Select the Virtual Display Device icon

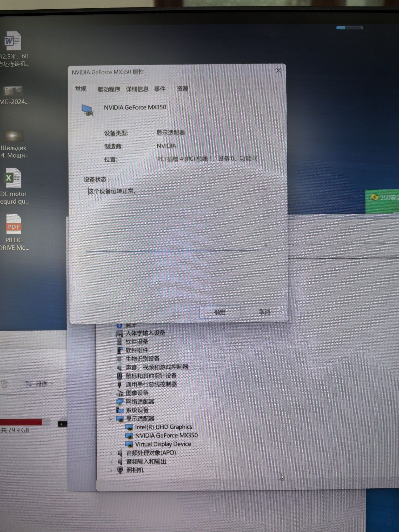(x=129, y=444)
